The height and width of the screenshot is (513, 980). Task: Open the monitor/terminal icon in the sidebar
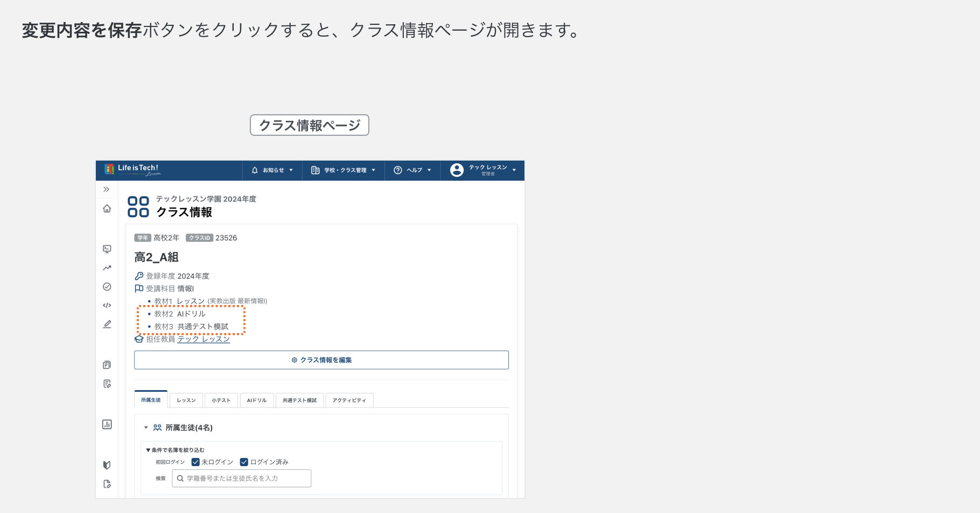click(x=107, y=249)
